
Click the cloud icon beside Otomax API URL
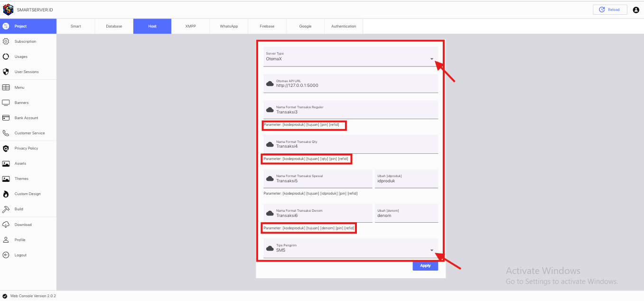point(270,82)
